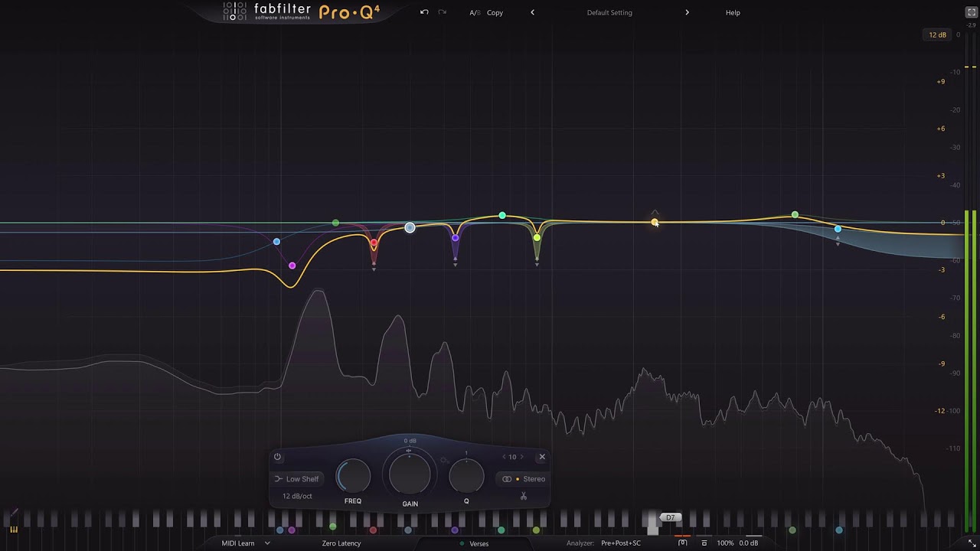
Task: Click the red dot on the piano strip
Action: pos(373,530)
